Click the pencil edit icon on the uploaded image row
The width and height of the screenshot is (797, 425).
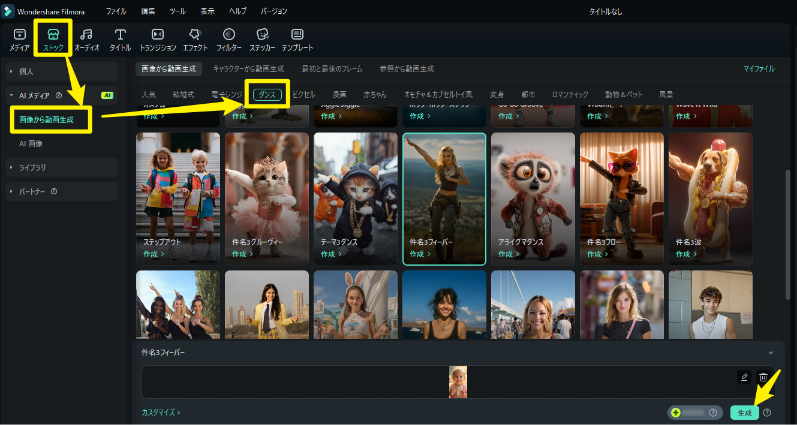coord(744,377)
